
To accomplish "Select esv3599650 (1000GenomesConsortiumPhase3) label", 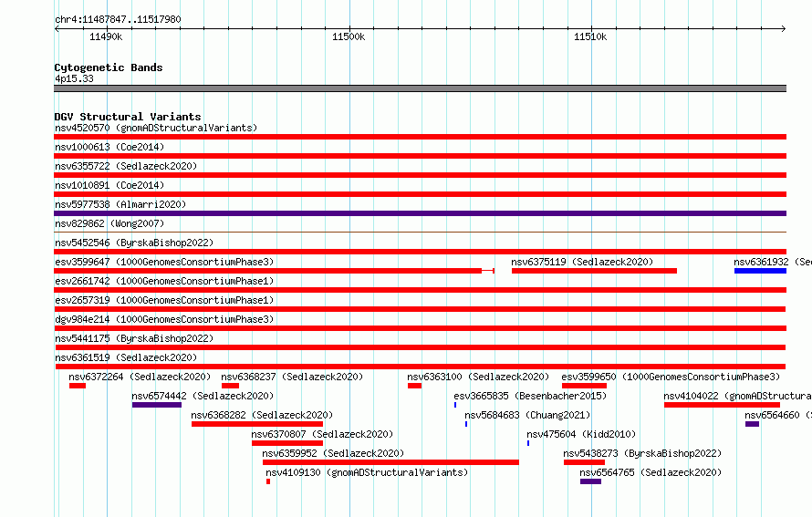I will click(x=671, y=377).
